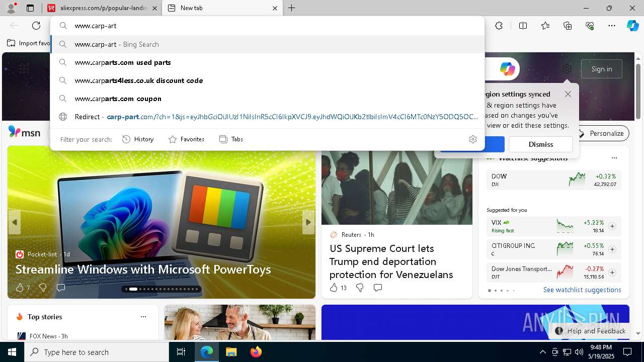Click the Windows taskbar search box

pos(97,352)
